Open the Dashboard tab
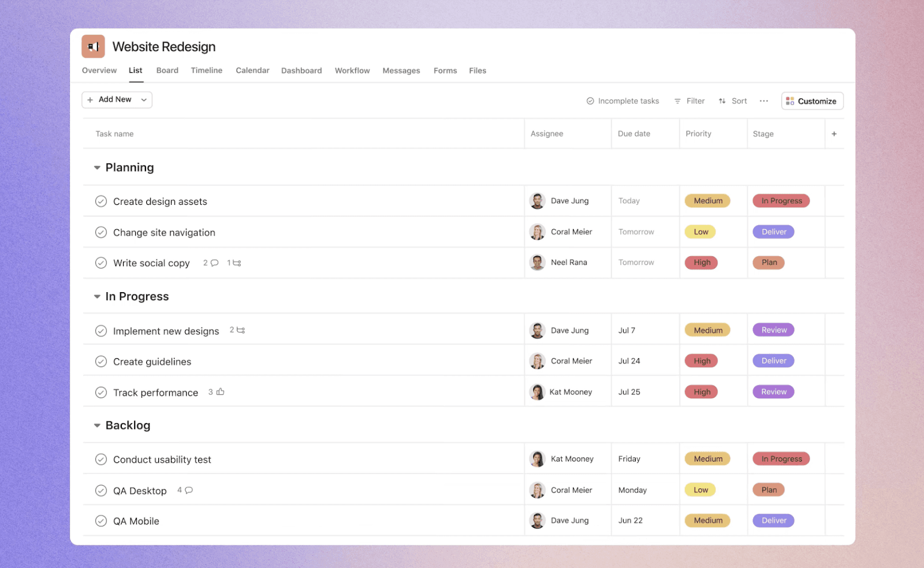 301,70
